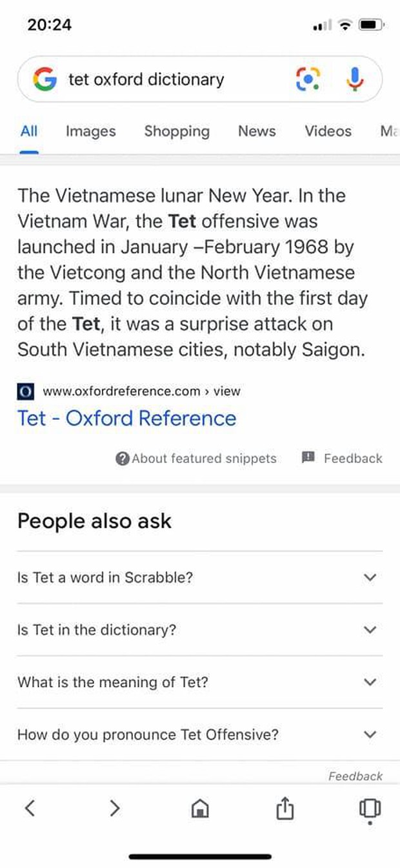The width and height of the screenshot is (400, 868).
Task: Tap the Google Lens camera icon
Action: [x=308, y=79]
